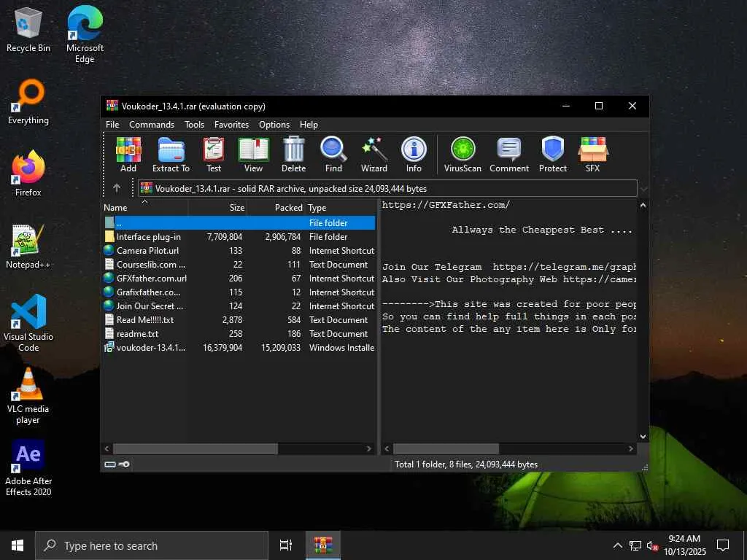Screen dimensions: 747x560
Task: Click the taskbar search box
Action: pyautogui.click(x=152, y=545)
